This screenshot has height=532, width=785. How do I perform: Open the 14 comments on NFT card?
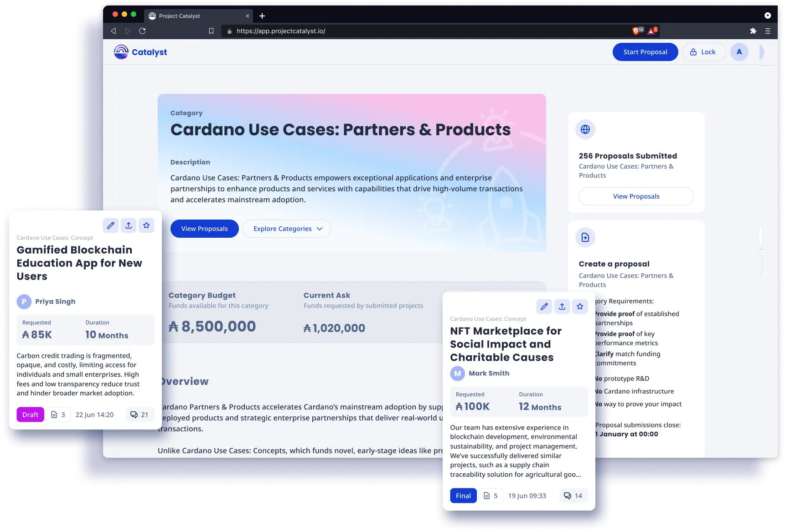click(x=573, y=496)
